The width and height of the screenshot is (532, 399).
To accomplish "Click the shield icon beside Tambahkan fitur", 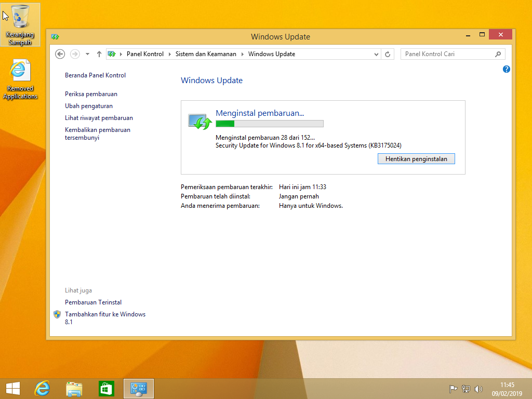I will 57,314.
